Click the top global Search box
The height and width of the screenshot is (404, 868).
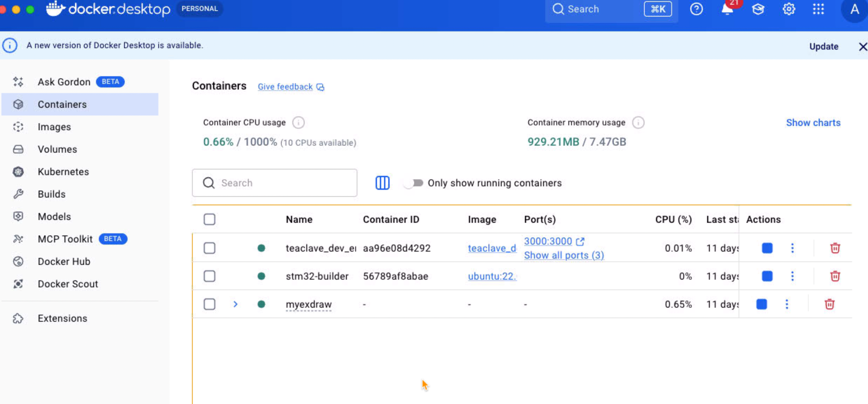click(x=612, y=9)
